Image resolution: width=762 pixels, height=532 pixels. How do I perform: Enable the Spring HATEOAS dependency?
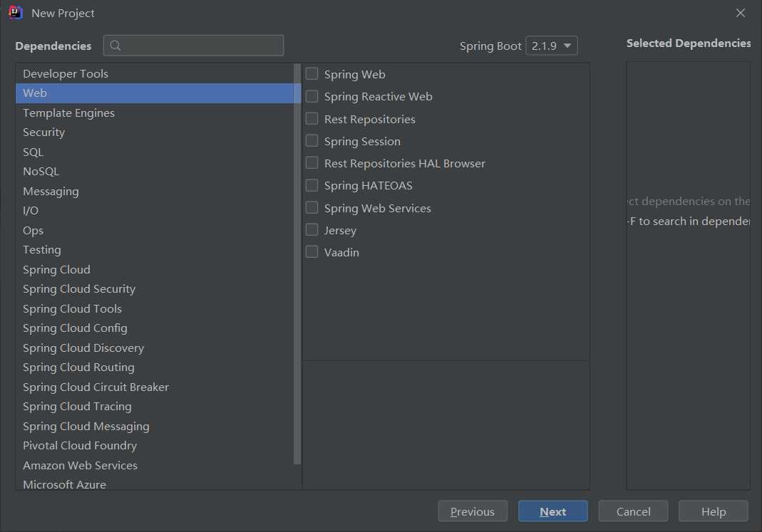tap(312, 185)
